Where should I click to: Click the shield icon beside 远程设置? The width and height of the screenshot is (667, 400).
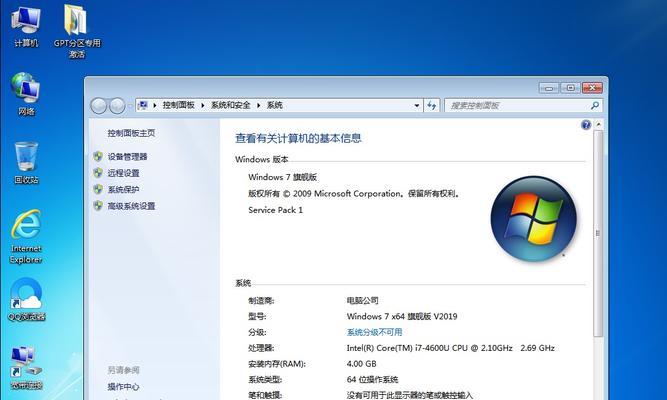tap(98, 172)
